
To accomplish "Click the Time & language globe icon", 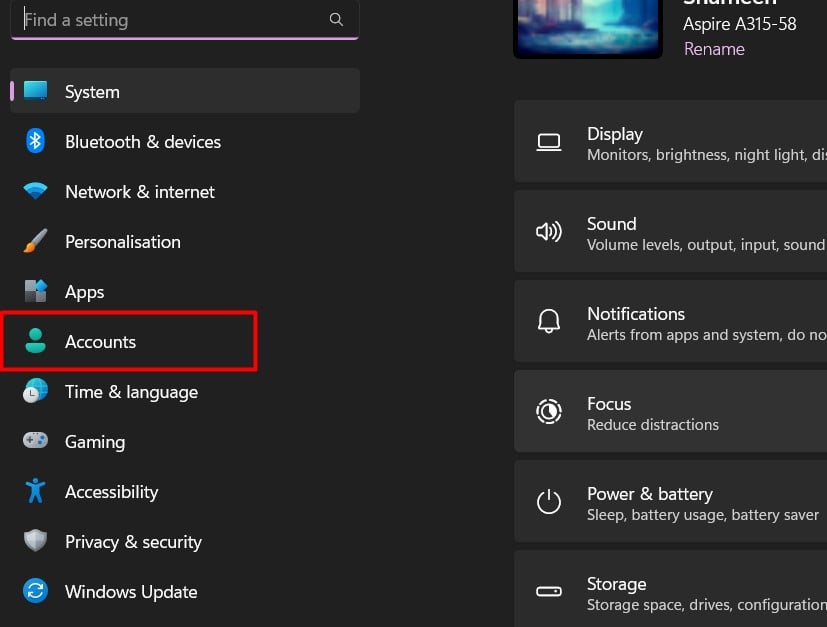I will point(36,391).
